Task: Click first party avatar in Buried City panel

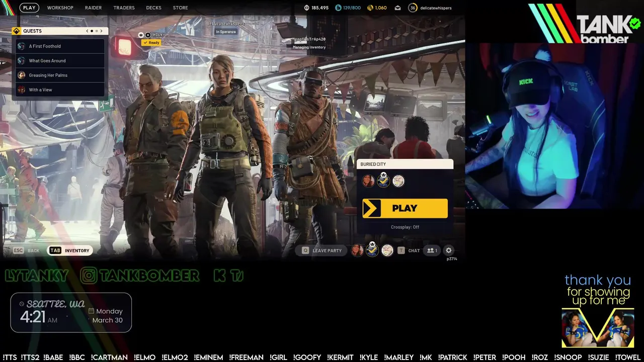Action: [368, 181]
